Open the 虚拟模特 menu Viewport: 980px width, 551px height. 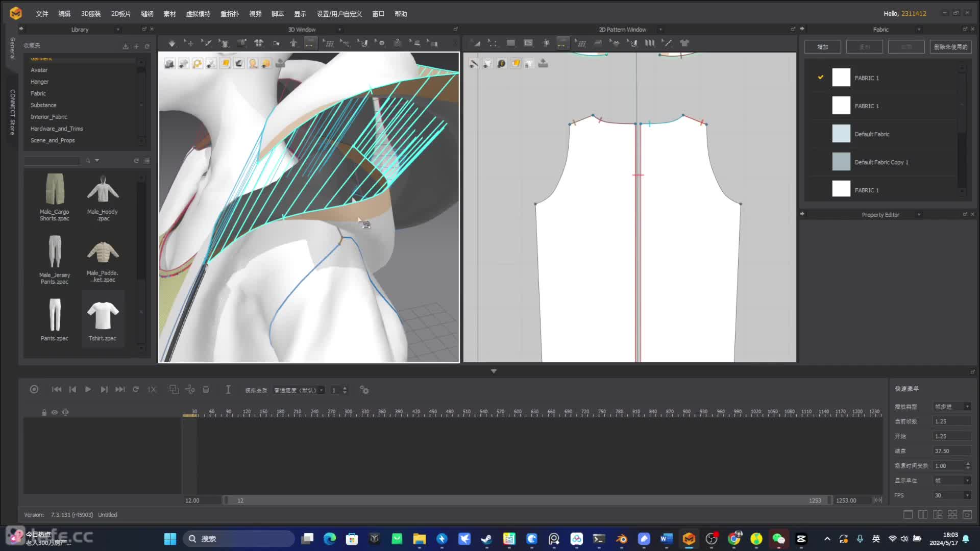(198, 14)
